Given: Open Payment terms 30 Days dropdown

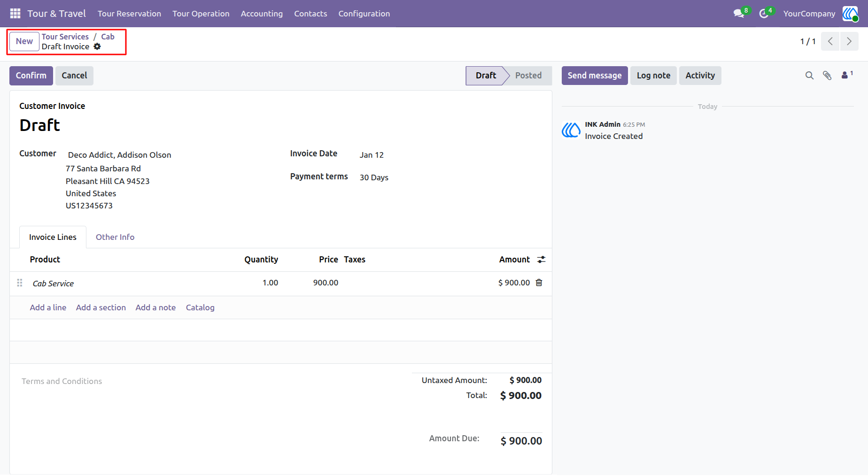Looking at the screenshot, I should point(374,177).
